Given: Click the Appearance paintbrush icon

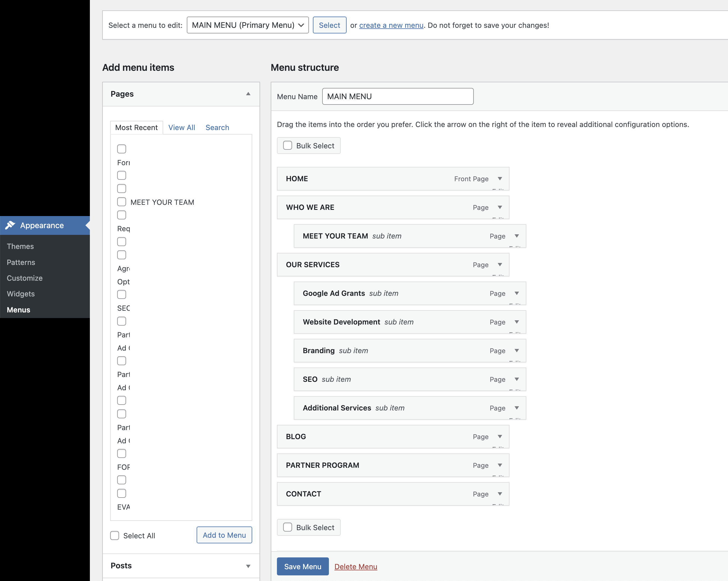Looking at the screenshot, I should [10, 225].
